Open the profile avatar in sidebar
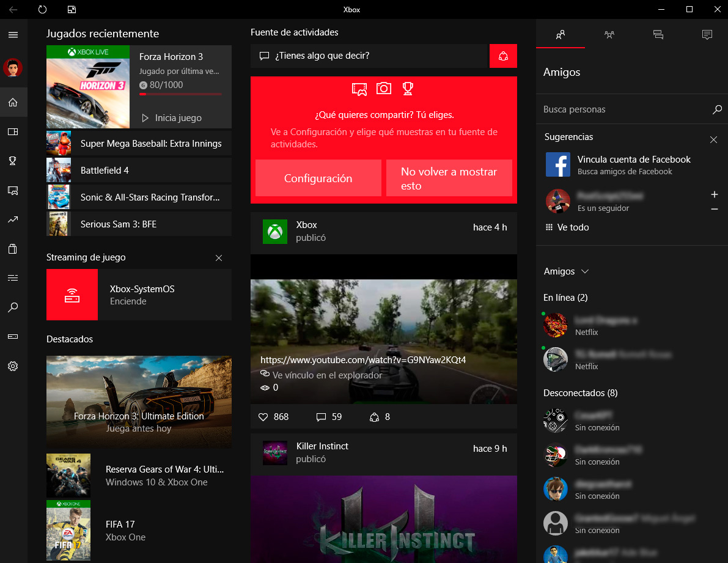728x563 pixels. 13,68
